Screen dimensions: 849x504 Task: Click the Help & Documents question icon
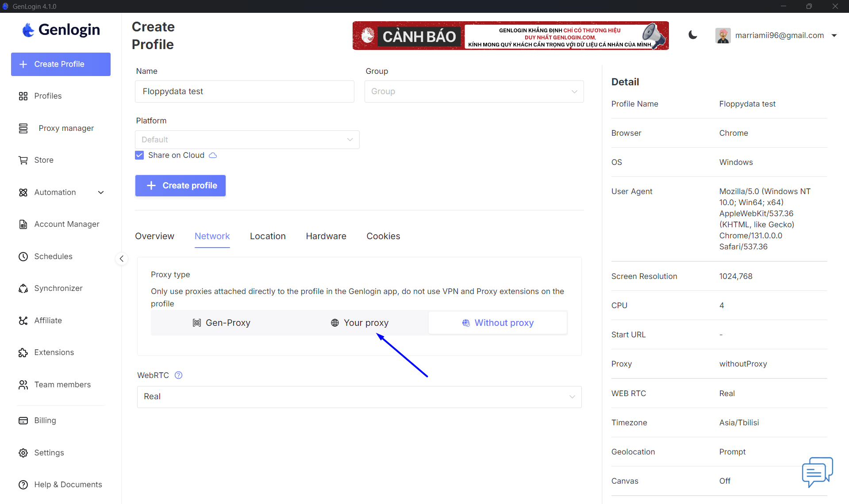coord(23,485)
